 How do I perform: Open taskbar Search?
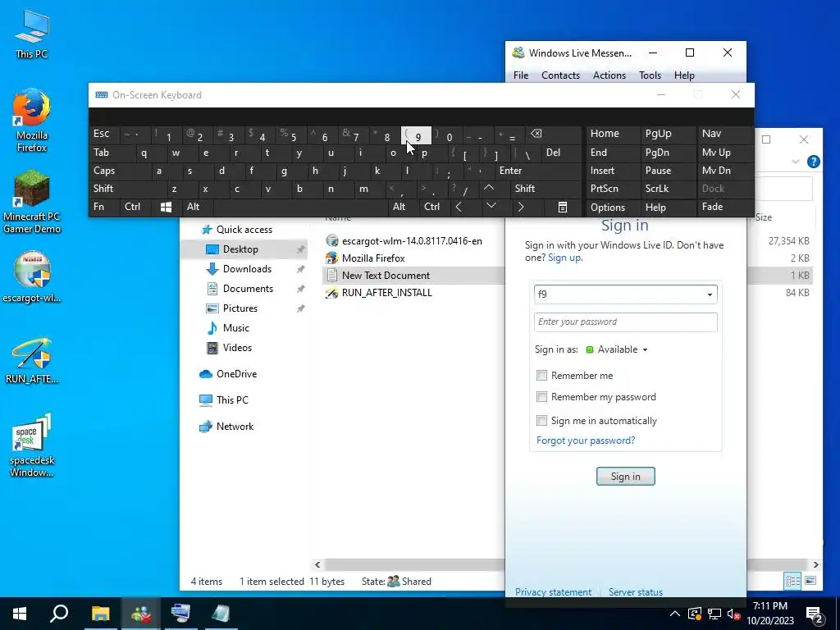click(x=59, y=614)
